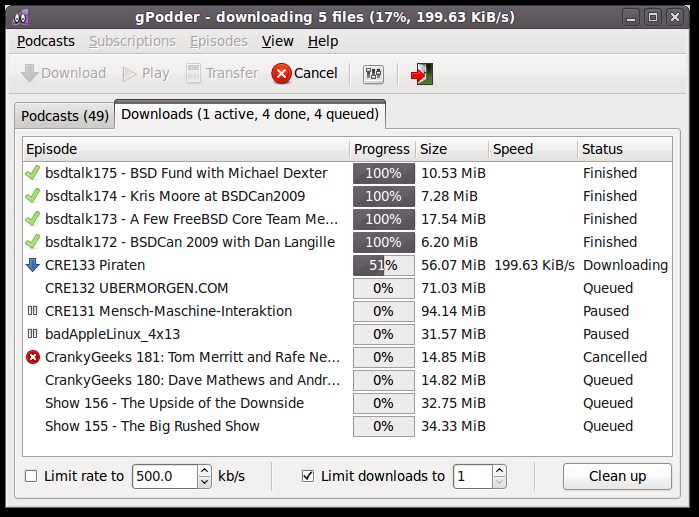Sort by the Size column header
Image resolution: width=699 pixels, height=517 pixels.
point(452,149)
